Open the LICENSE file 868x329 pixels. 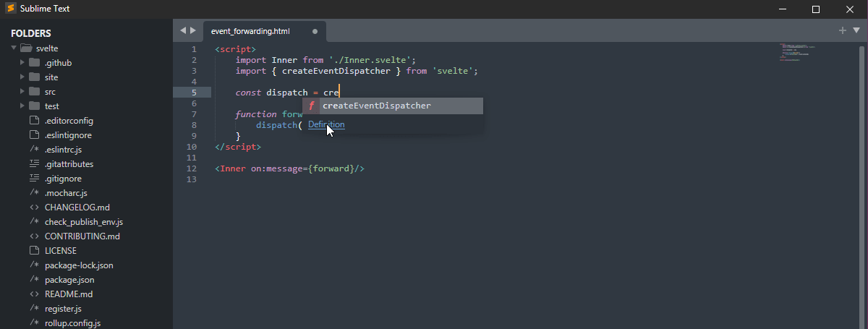[61, 251]
